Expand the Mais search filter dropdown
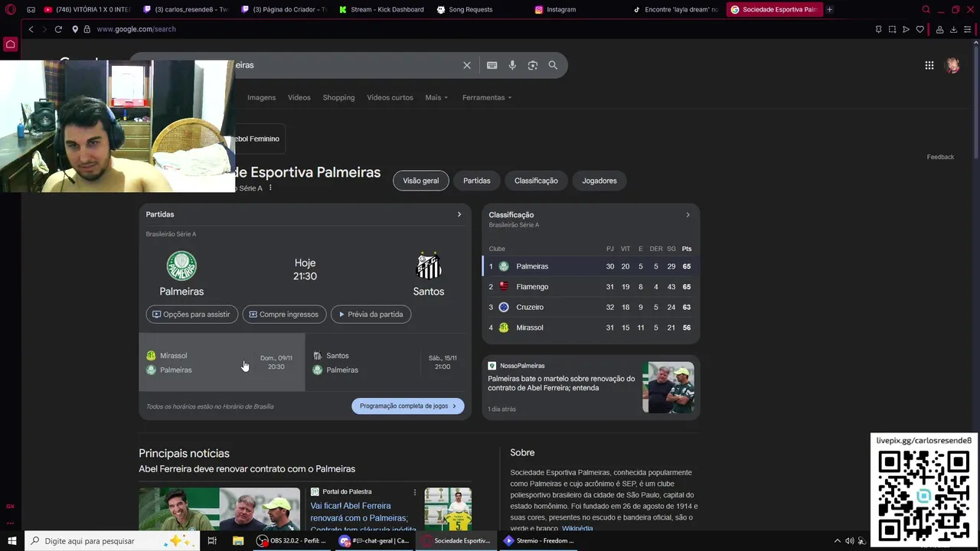 (436, 97)
